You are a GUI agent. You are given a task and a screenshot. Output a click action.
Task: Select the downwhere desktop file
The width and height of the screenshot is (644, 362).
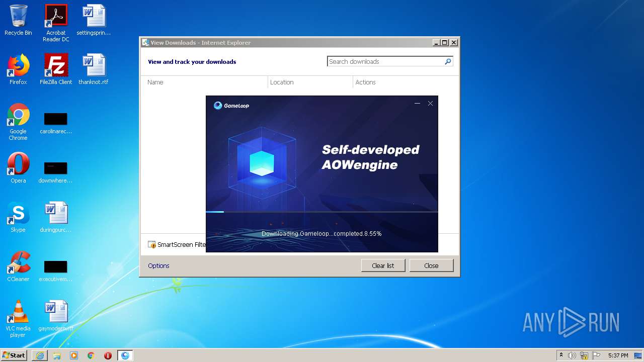click(56, 172)
